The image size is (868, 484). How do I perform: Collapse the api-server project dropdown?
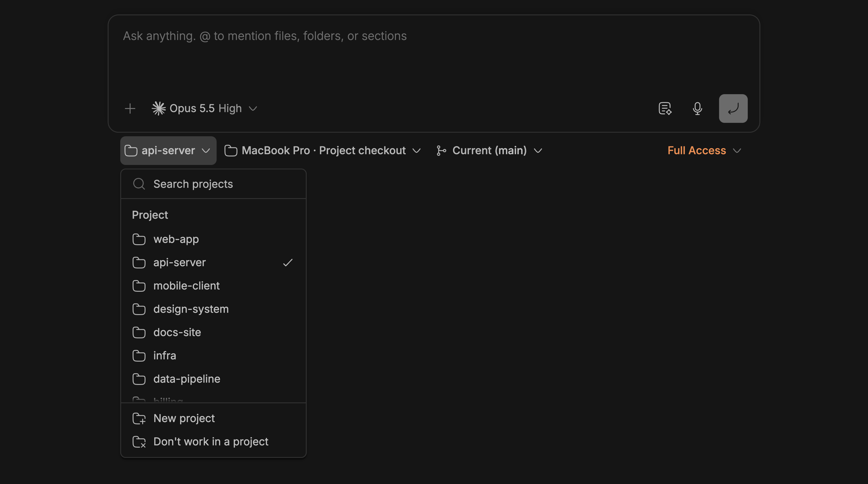click(x=168, y=151)
